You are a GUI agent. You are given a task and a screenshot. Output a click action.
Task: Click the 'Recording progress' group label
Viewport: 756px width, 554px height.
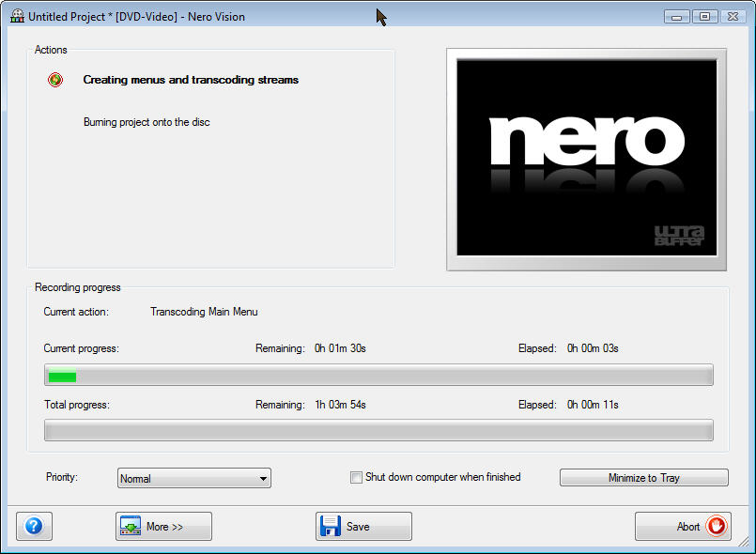coord(78,287)
